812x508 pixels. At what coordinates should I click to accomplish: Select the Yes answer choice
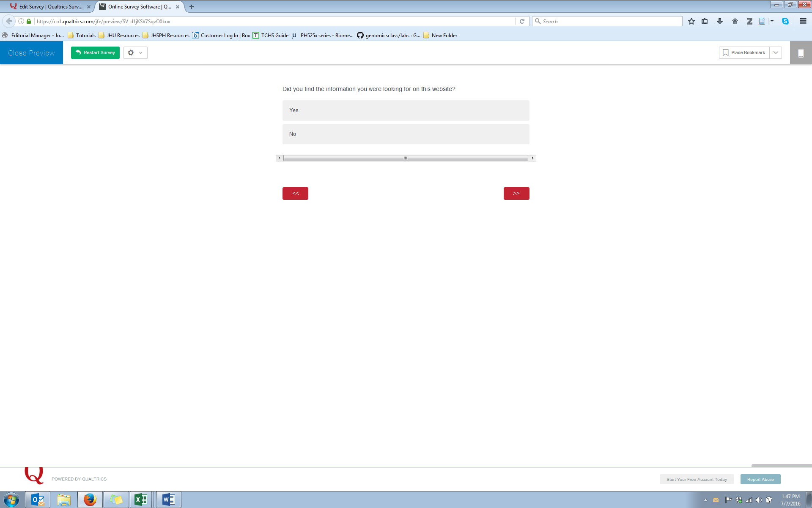[406, 110]
